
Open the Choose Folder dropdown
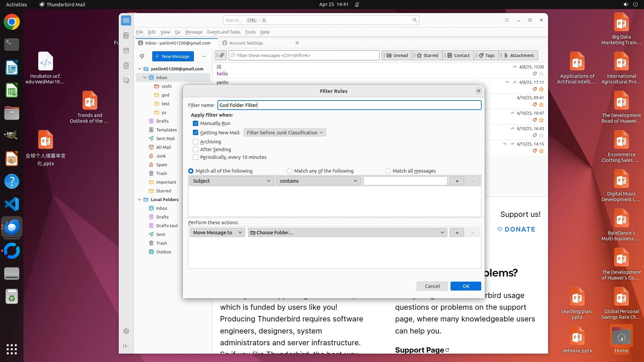[x=347, y=233]
